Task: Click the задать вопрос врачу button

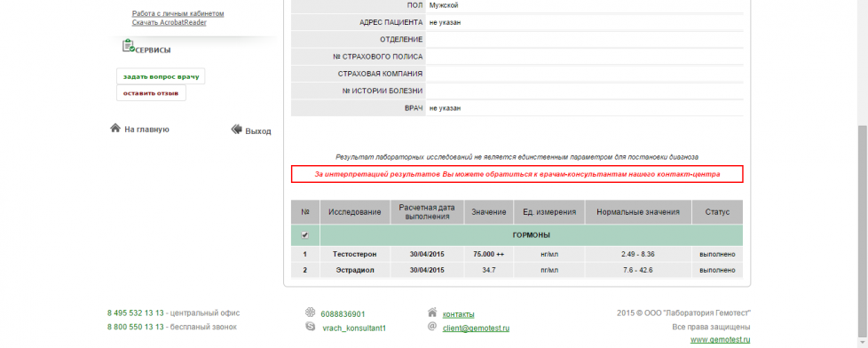Action: [x=161, y=76]
